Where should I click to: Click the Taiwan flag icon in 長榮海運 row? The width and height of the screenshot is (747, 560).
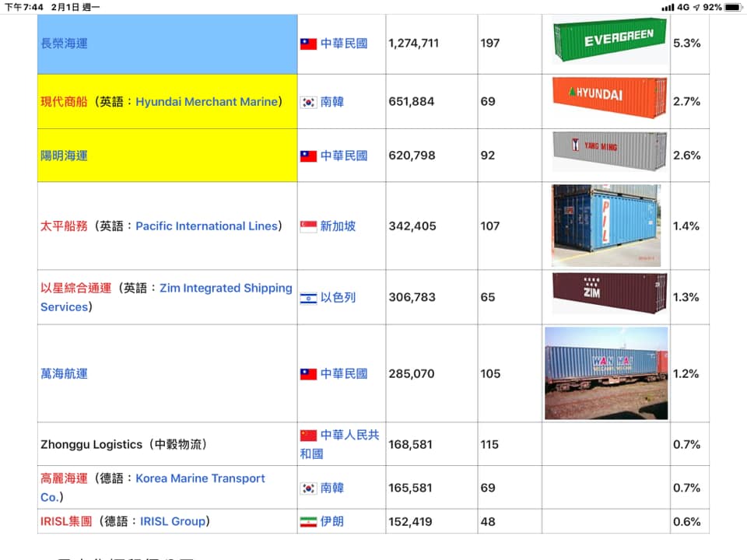[x=308, y=44]
